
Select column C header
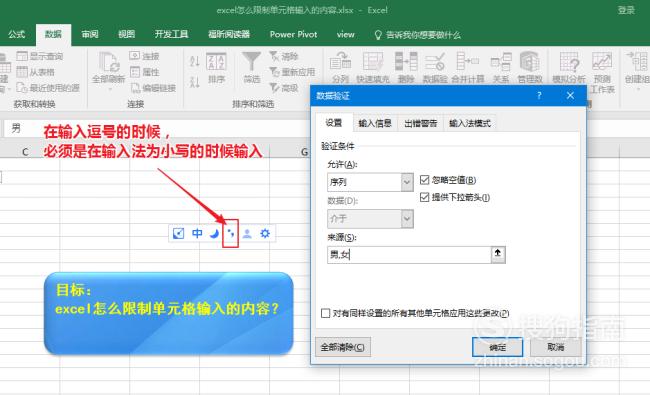25,152
